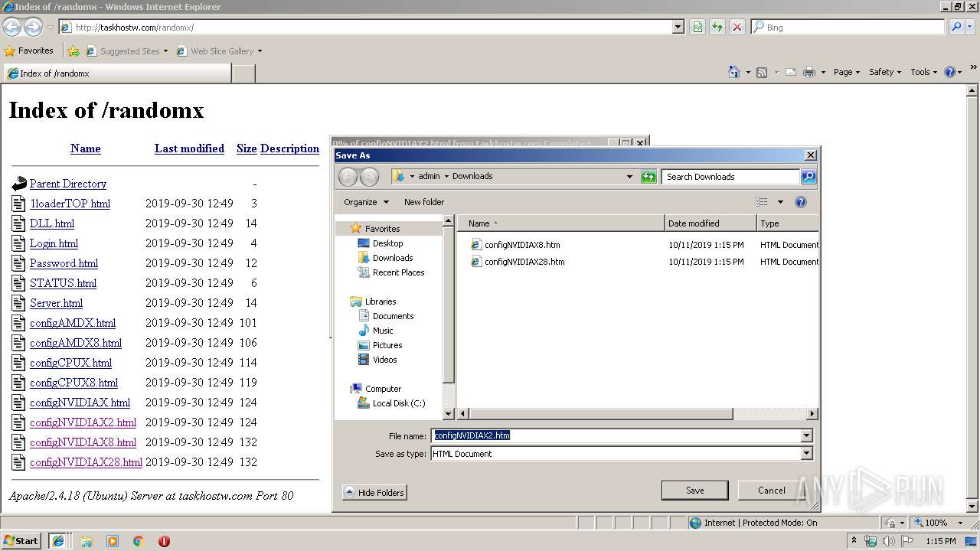Click the Read Mail icon
This screenshot has width=980, height=551.
click(x=790, y=72)
